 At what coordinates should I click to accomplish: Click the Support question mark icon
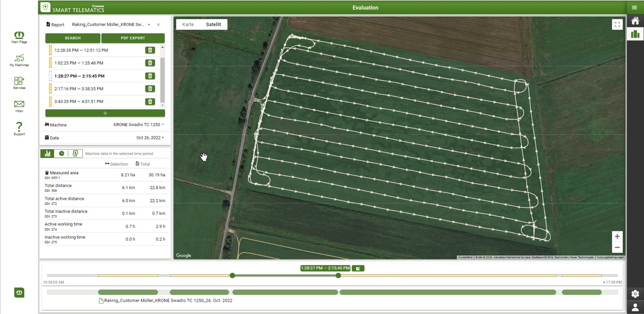point(19,127)
